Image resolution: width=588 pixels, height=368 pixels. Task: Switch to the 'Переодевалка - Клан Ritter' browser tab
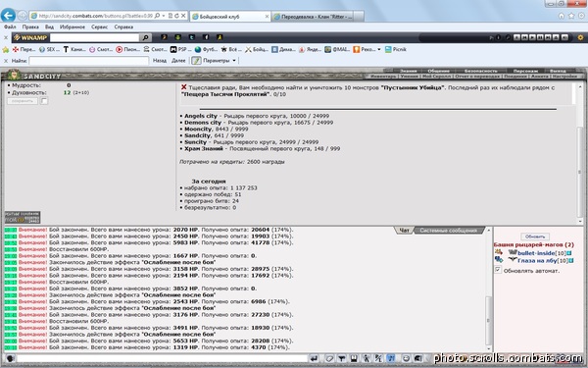[x=314, y=17]
